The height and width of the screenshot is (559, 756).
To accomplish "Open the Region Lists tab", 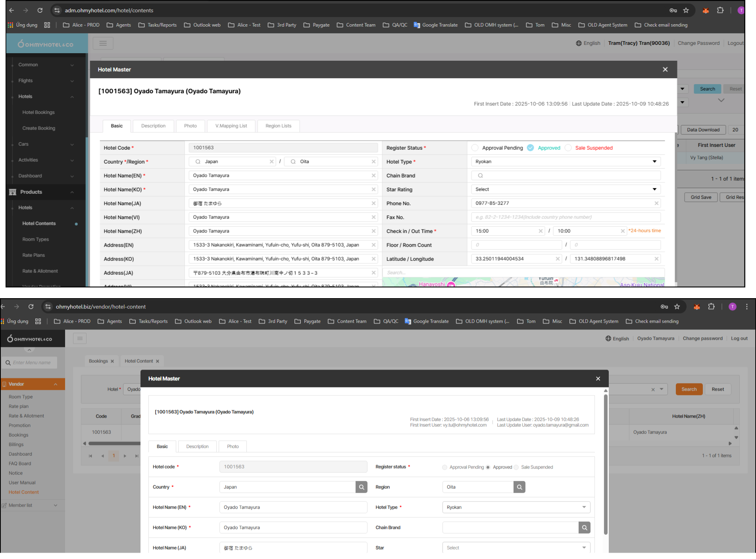I will click(x=278, y=126).
